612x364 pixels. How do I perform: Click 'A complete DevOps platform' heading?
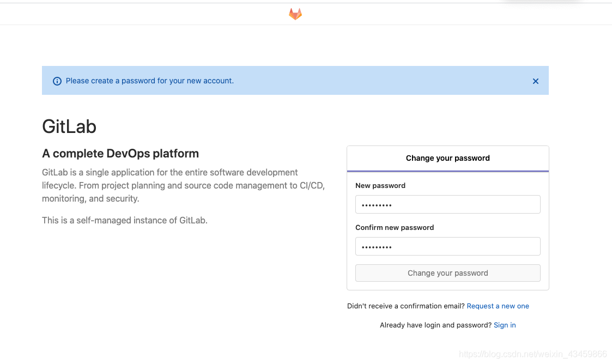[x=120, y=153]
